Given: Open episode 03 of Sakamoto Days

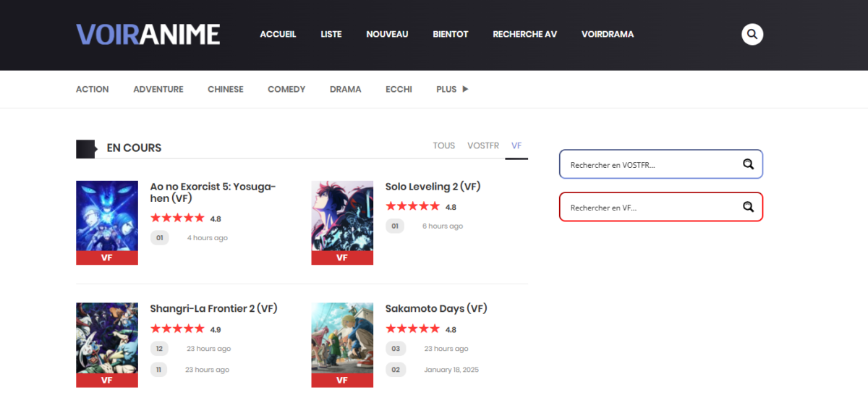Looking at the screenshot, I should tap(394, 349).
